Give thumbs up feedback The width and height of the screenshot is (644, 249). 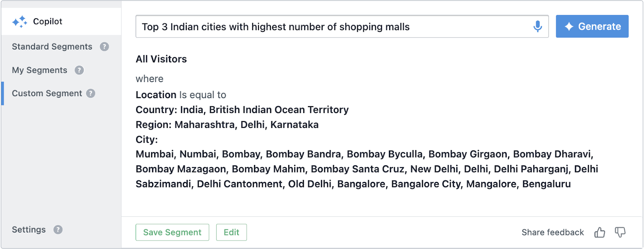click(x=600, y=233)
